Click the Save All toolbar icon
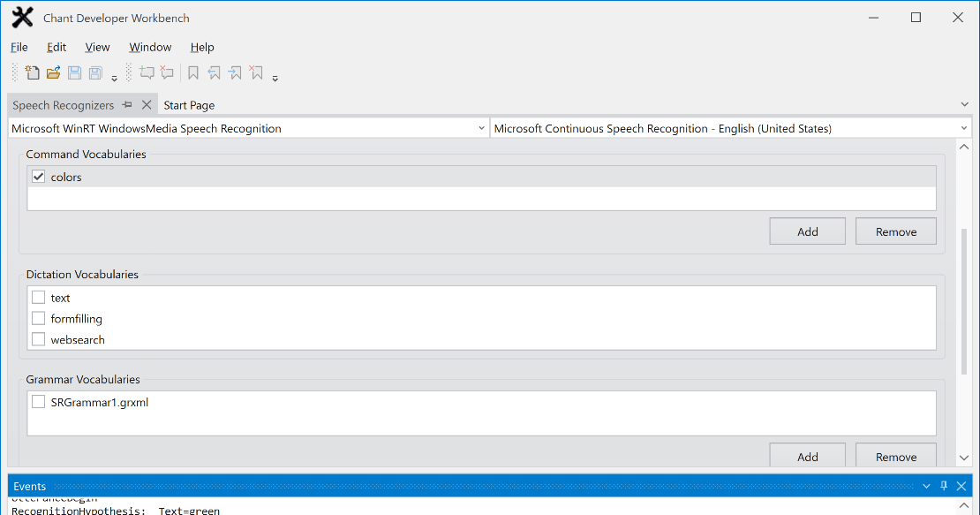This screenshot has width=980, height=515. tap(95, 73)
